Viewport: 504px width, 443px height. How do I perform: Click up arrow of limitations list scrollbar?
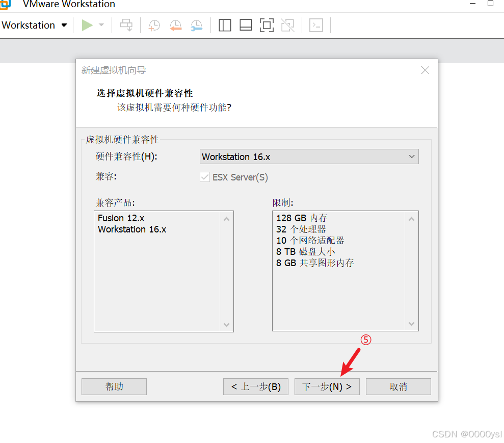pos(411,219)
